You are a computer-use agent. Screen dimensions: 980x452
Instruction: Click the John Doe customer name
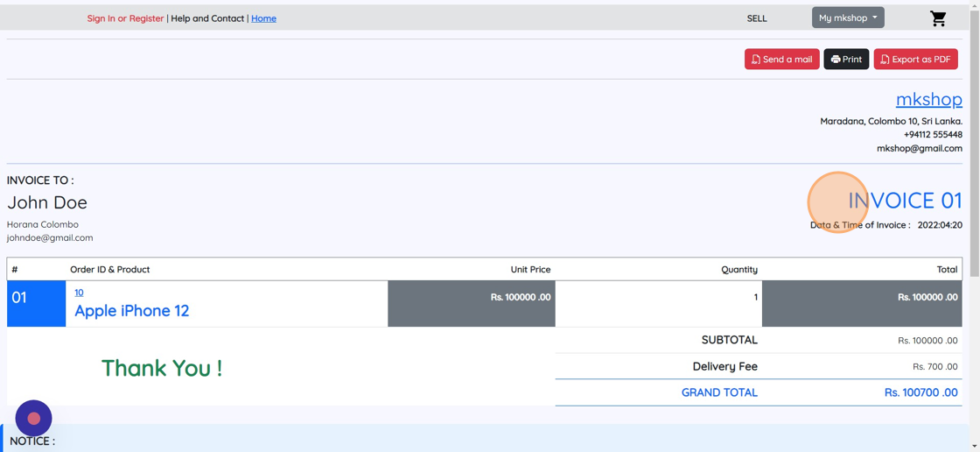coord(47,202)
